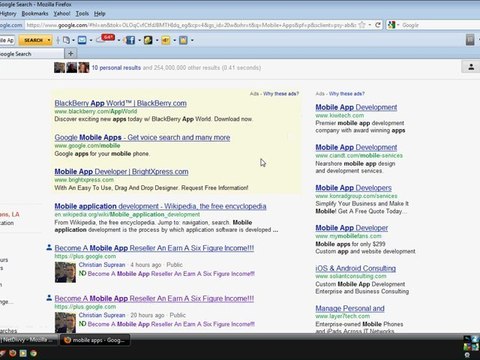Click the personal results person button
This screenshot has height=360, width=480.
click(471, 67)
